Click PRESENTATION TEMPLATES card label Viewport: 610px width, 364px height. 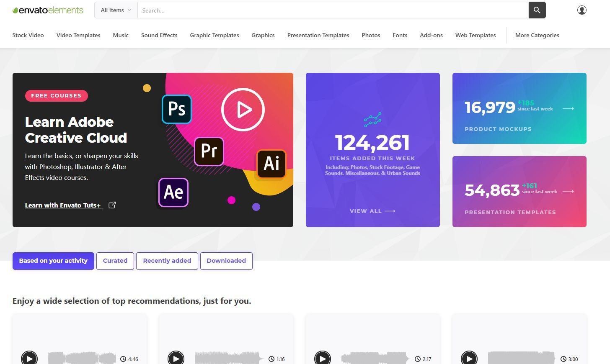coord(510,212)
